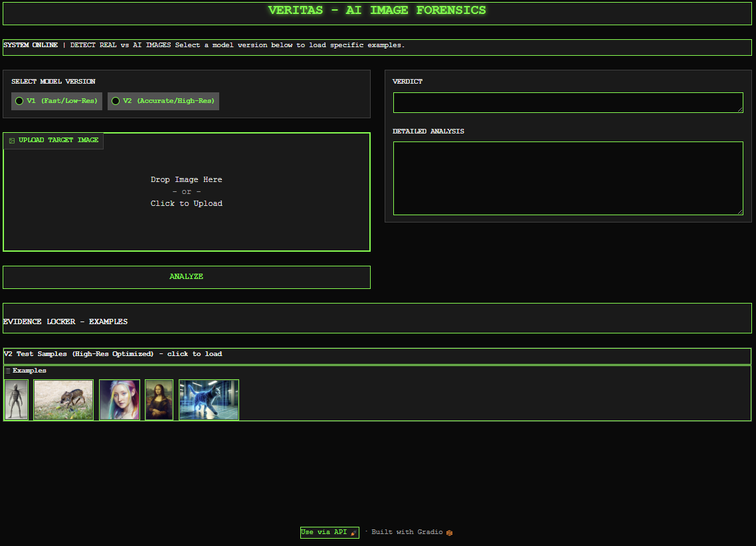Screen dimensions: 756x546
Task: Click the image icon beside Upload Target Image
Action: pyautogui.click(x=12, y=141)
